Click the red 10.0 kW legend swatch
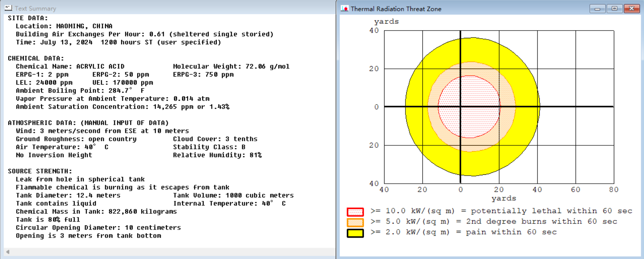The width and height of the screenshot is (644, 259). [x=355, y=211]
